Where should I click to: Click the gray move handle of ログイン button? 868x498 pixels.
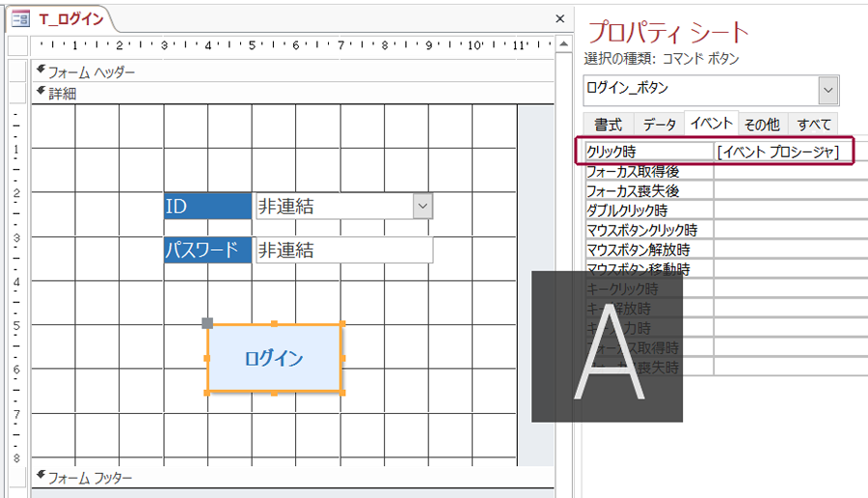[207, 323]
